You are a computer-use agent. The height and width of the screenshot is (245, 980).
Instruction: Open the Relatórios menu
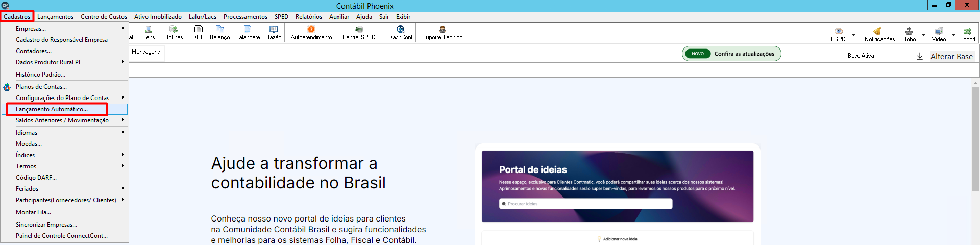[x=309, y=17]
